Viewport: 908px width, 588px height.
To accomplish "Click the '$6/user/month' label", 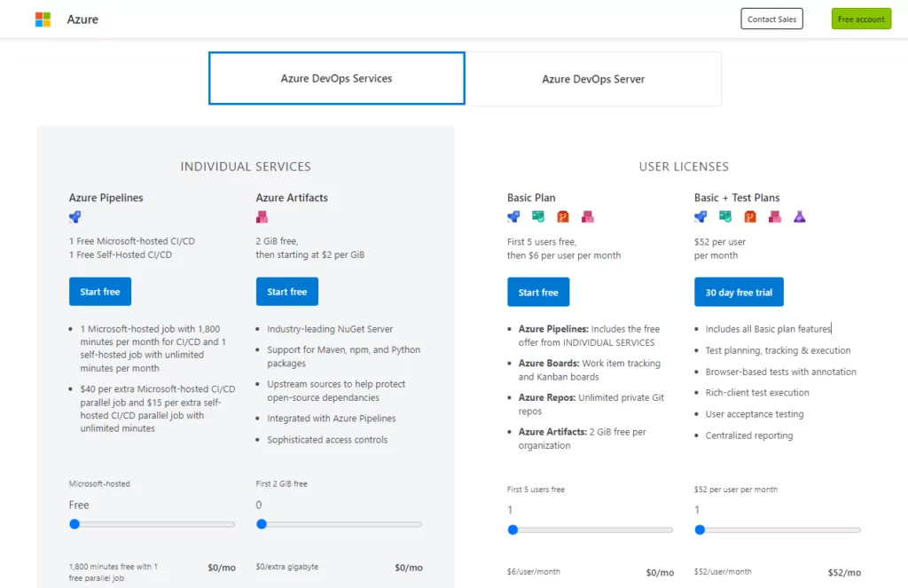I will (x=533, y=572).
